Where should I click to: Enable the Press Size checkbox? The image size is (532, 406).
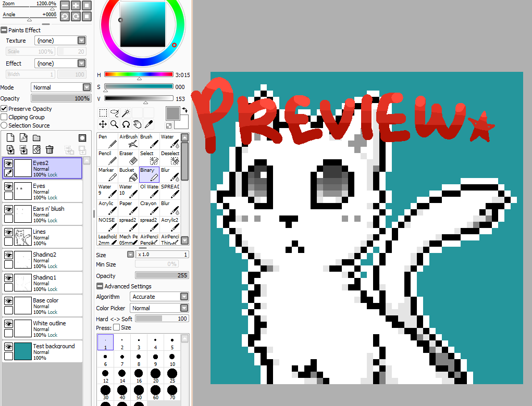[116, 327]
